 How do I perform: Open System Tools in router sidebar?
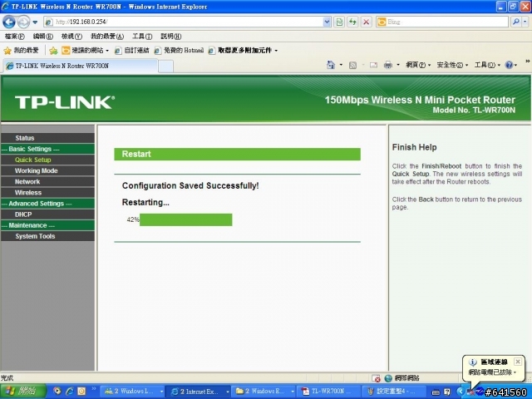(x=47, y=236)
